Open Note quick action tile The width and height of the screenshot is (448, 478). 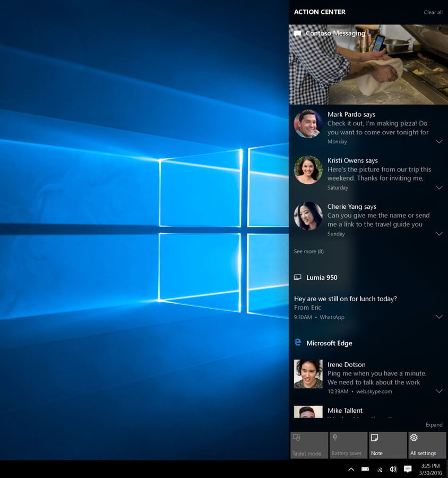pos(387,445)
